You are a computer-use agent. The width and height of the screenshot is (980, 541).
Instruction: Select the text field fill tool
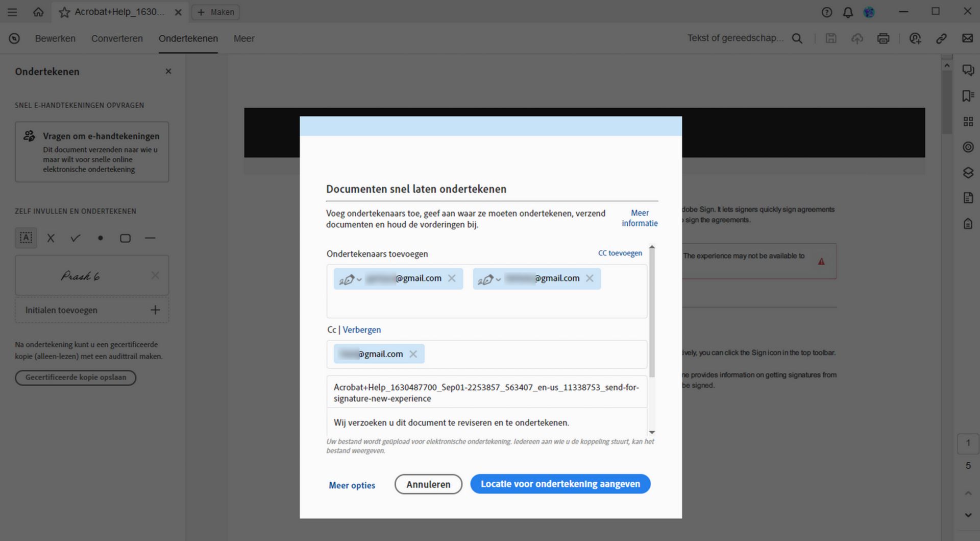26,238
